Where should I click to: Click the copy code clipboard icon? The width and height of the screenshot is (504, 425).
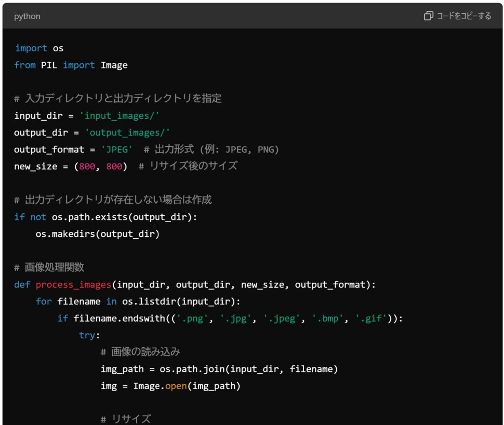(428, 15)
